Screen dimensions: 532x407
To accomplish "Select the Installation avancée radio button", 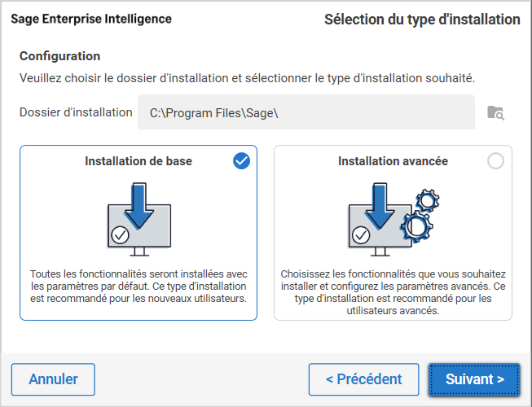I will [x=495, y=161].
